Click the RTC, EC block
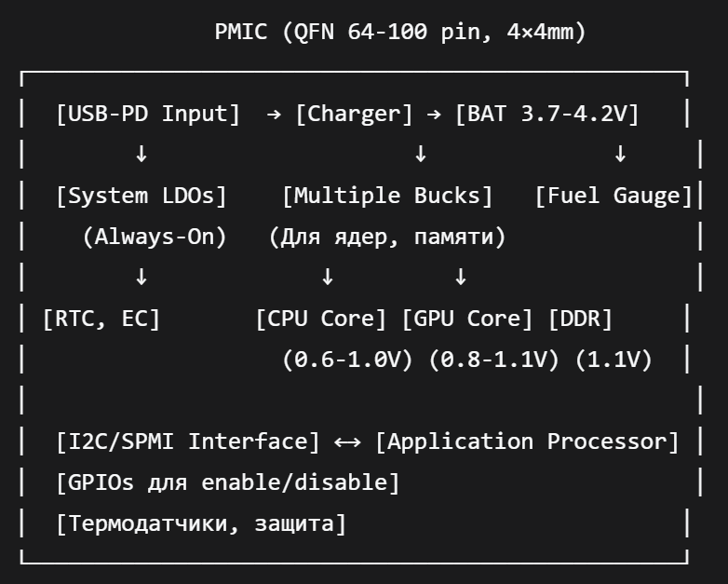This screenshot has height=584, width=728. coord(101,319)
